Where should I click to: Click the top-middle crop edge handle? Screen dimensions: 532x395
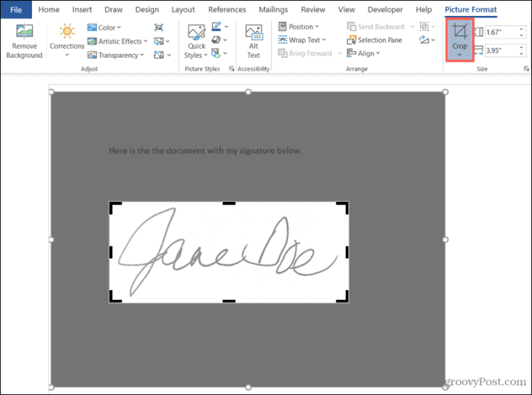229,204
